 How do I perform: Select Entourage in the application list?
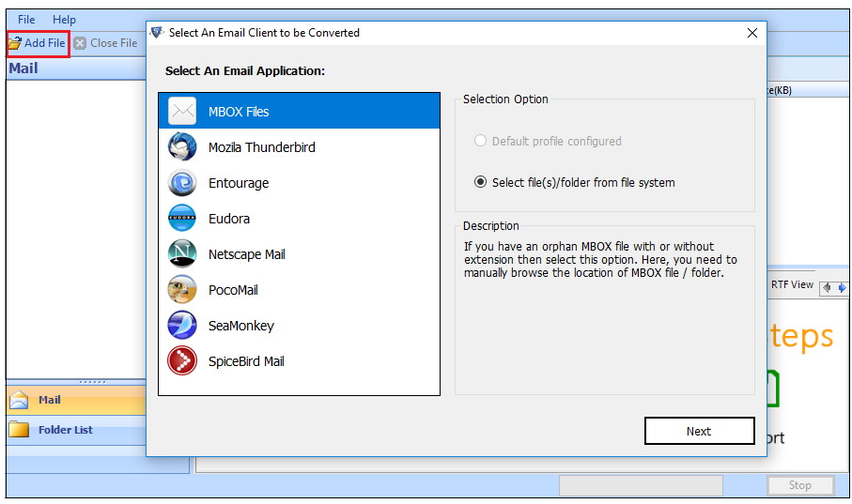click(299, 182)
